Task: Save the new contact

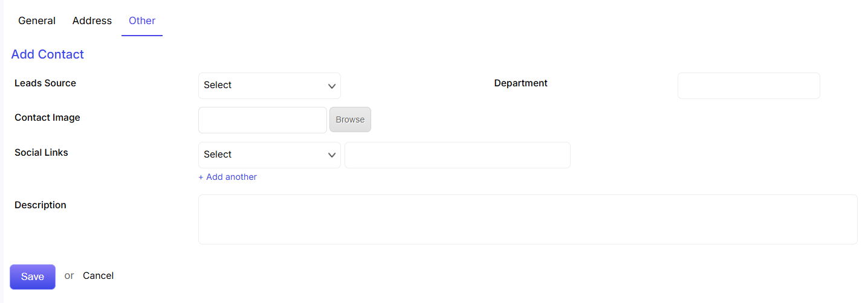Action: click(x=33, y=276)
